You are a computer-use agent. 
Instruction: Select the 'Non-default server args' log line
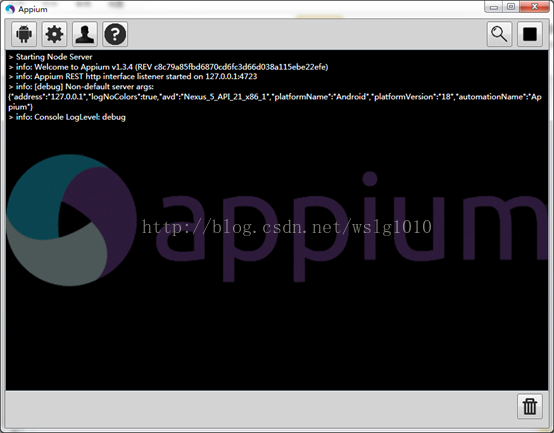[81, 87]
